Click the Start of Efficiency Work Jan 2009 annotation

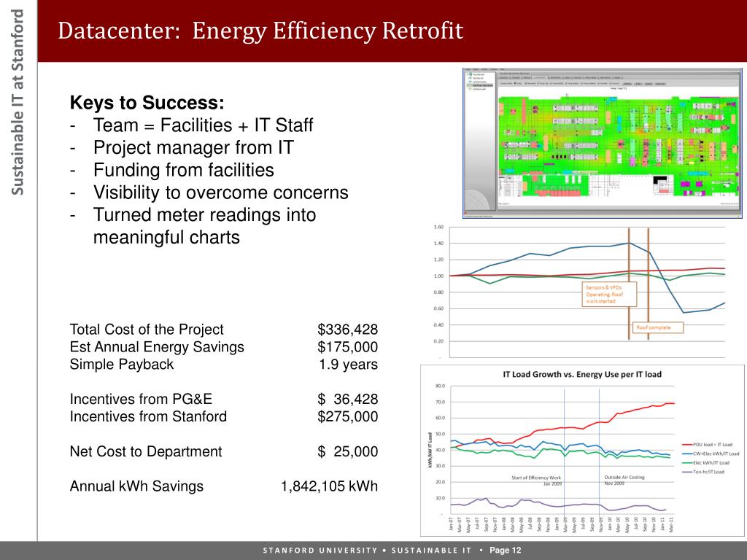(x=536, y=481)
